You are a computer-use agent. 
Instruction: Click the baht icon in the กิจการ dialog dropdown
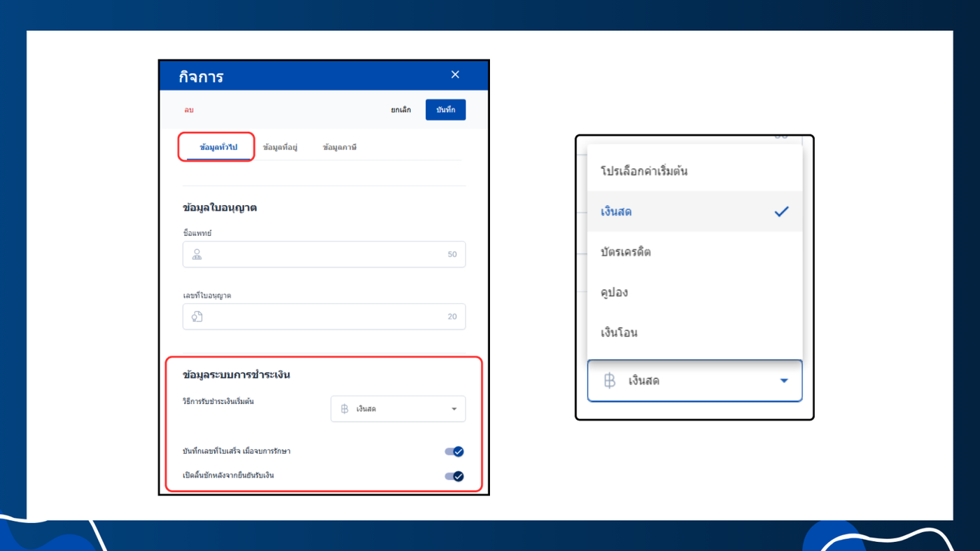click(344, 409)
